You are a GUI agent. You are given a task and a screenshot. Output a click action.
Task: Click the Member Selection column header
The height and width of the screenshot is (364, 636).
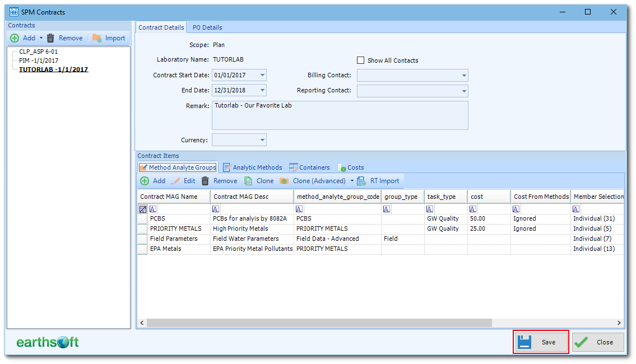point(597,197)
